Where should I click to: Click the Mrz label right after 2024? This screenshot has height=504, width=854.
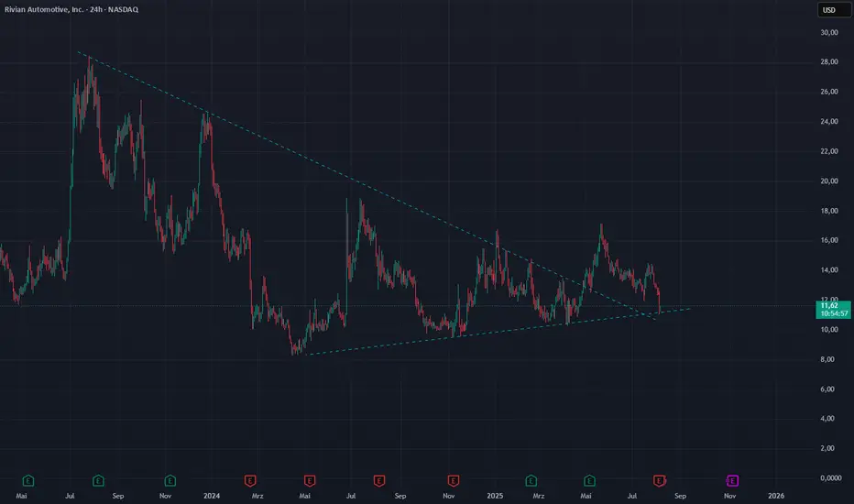click(x=257, y=496)
